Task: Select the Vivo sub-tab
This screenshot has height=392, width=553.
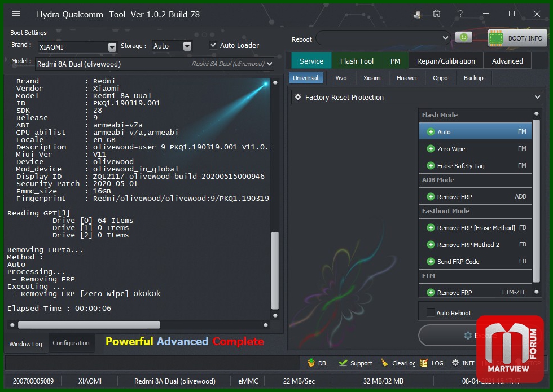Action: [341, 78]
